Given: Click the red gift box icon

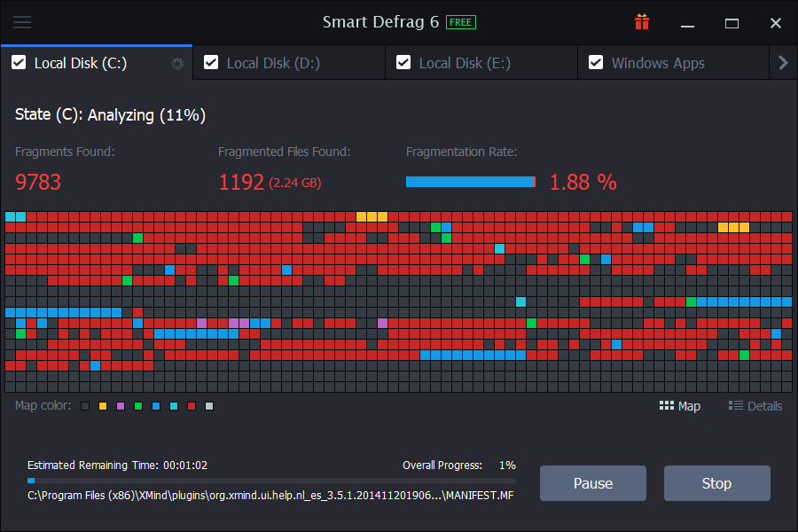Looking at the screenshot, I should [642, 22].
